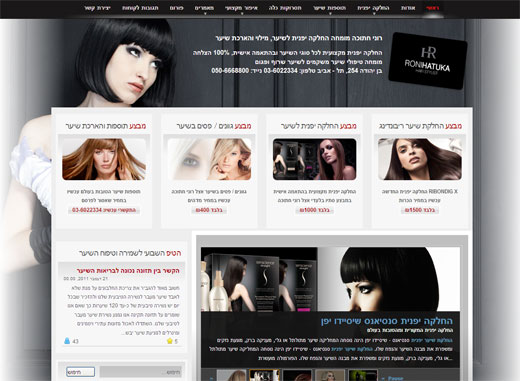
Task: Open the hair extensions promo image with redhead
Action: tap(104, 159)
